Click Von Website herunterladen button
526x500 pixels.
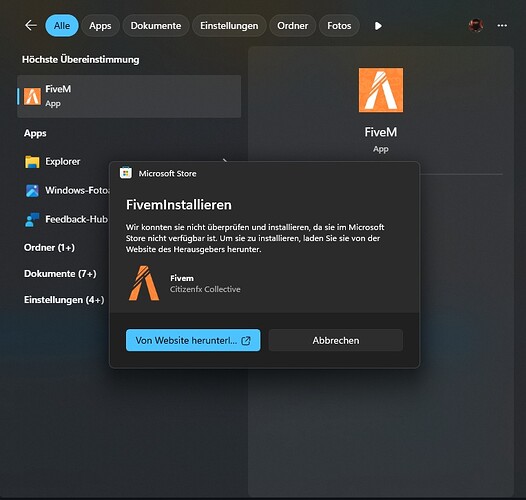(193, 340)
